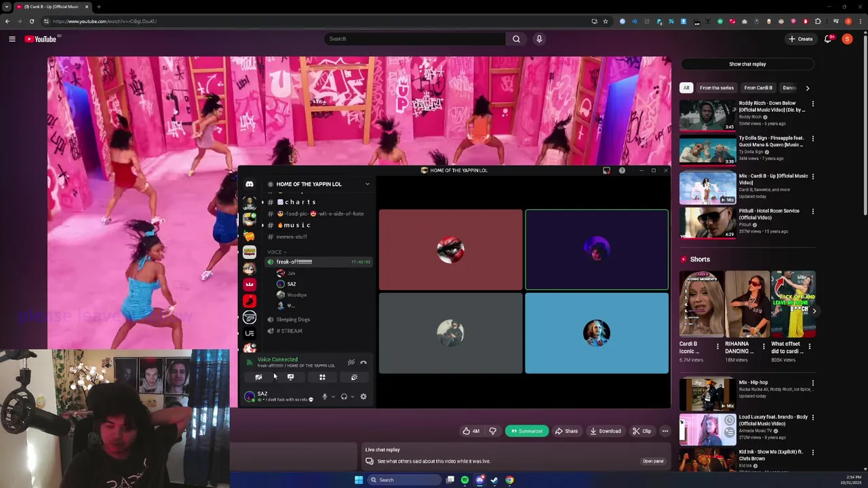Focus the red eye avatar video tile

coord(451,250)
